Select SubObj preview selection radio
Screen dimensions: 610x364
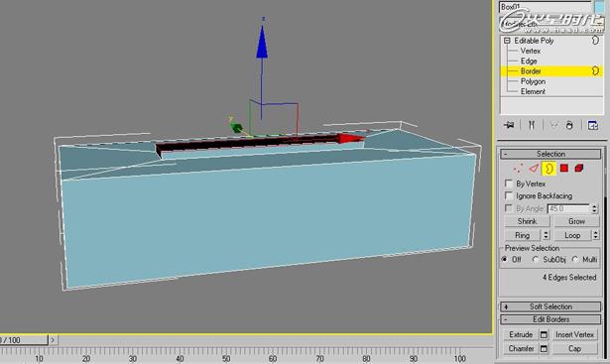point(536,259)
